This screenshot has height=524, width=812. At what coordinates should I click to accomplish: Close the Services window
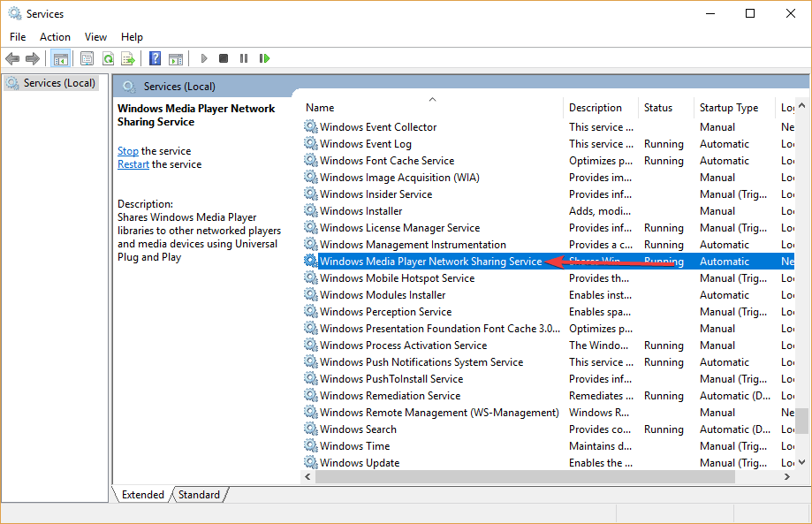[x=790, y=13]
